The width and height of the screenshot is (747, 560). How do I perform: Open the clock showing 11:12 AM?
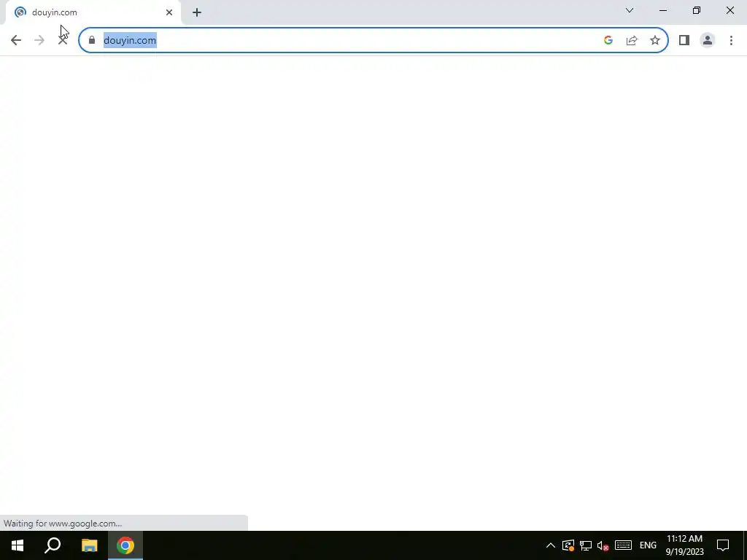684,545
